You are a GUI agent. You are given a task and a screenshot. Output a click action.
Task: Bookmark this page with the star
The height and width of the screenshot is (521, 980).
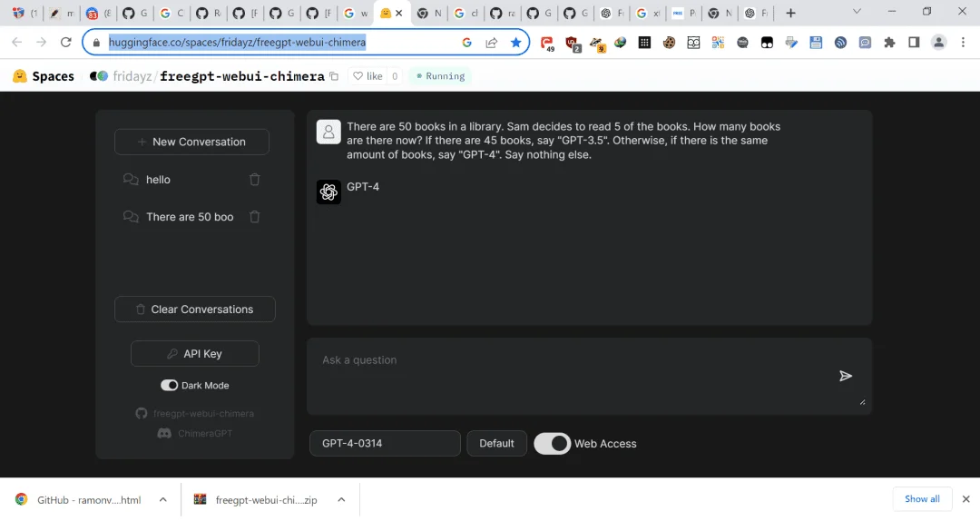(515, 42)
